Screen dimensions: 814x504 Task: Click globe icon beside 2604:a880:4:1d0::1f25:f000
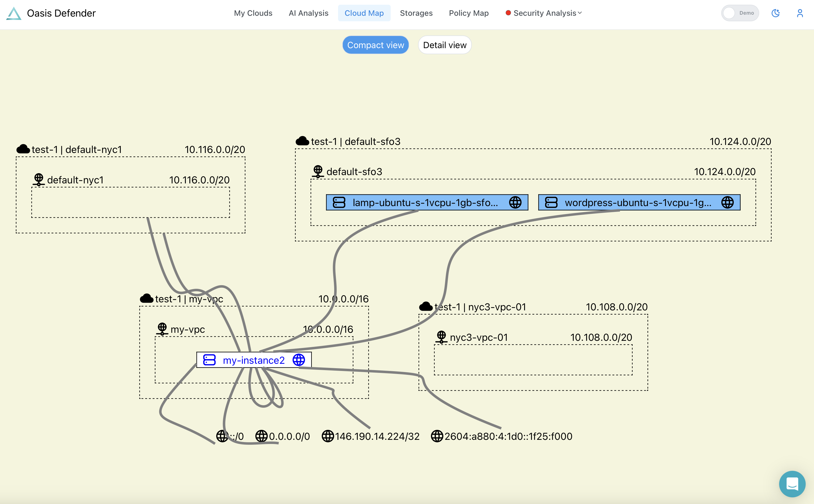click(x=437, y=436)
